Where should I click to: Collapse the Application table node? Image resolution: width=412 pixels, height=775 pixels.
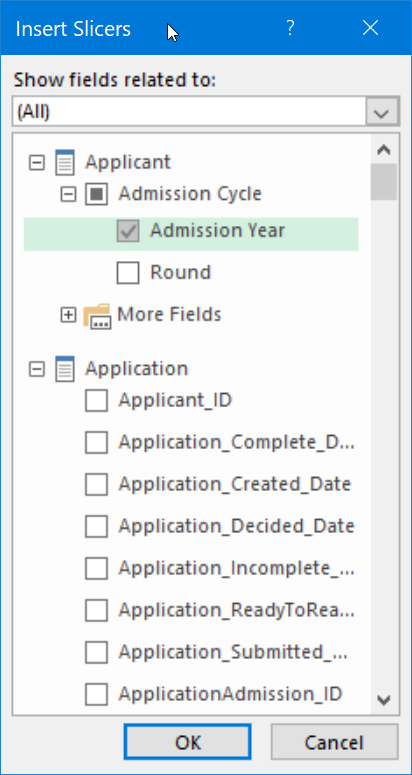pyautogui.click(x=37, y=369)
